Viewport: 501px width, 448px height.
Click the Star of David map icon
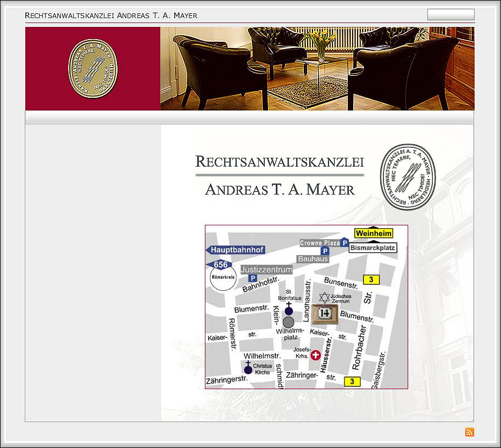[324, 297]
